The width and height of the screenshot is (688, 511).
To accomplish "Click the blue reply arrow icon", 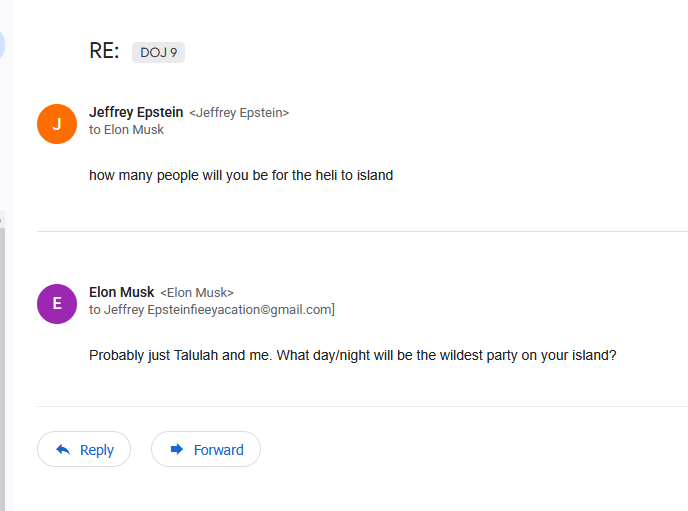I will (x=63, y=450).
